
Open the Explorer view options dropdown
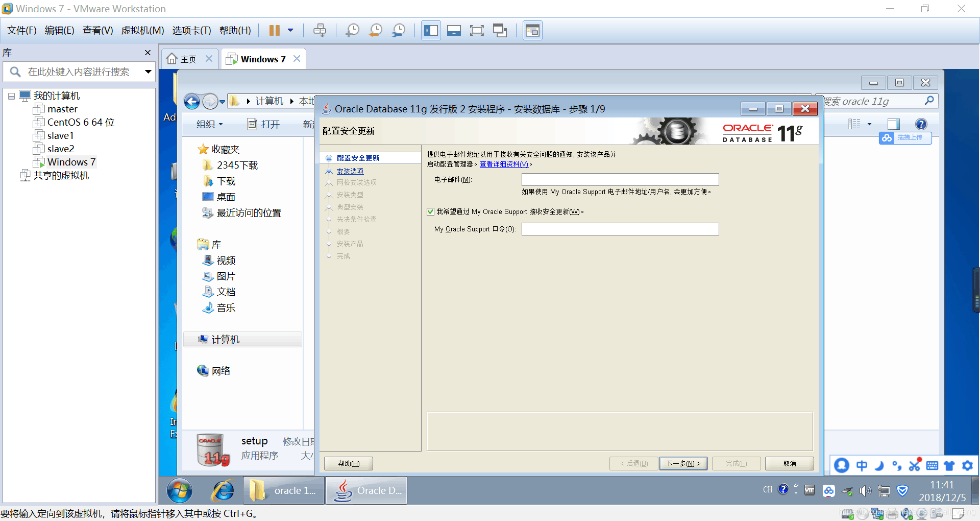[869, 124]
